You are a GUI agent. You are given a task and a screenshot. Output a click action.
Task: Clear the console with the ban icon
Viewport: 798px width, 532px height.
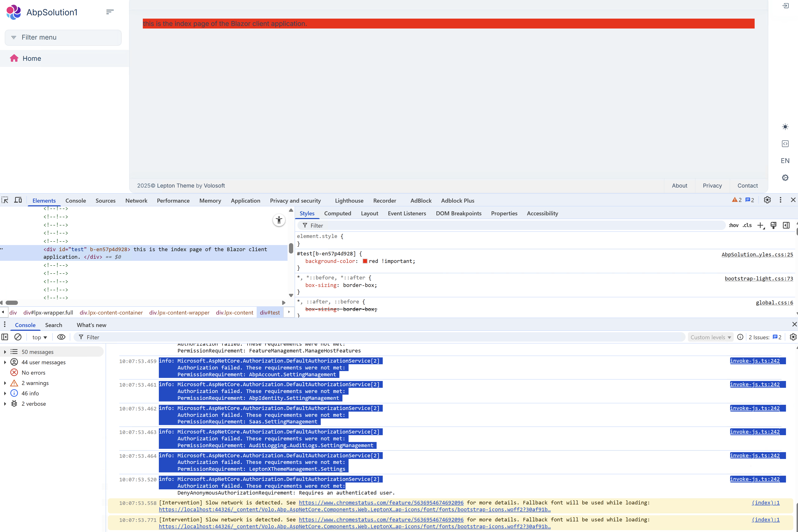[x=18, y=337]
